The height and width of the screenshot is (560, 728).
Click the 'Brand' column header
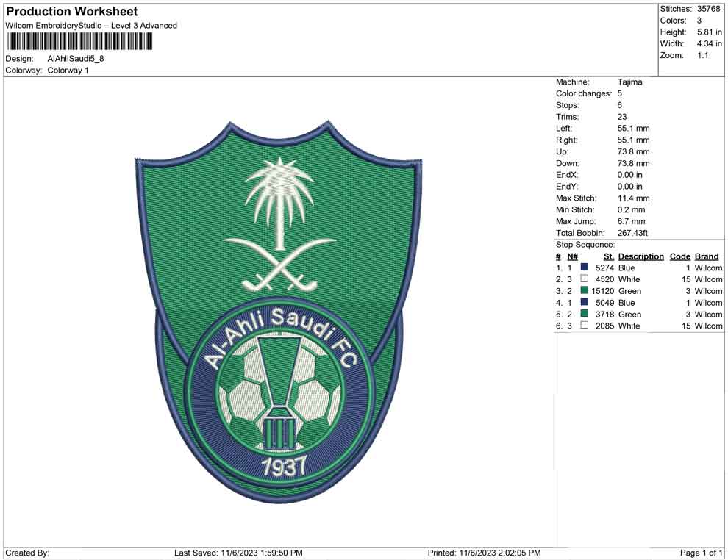click(707, 256)
